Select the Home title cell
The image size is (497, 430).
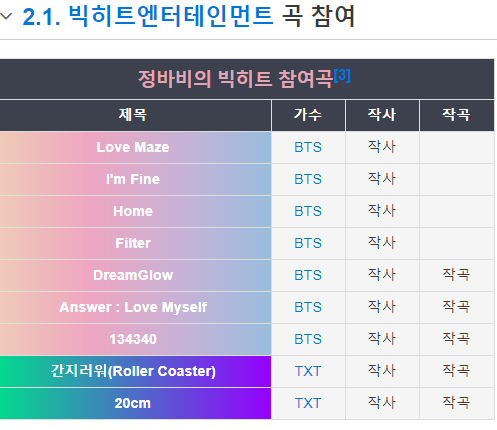point(135,211)
